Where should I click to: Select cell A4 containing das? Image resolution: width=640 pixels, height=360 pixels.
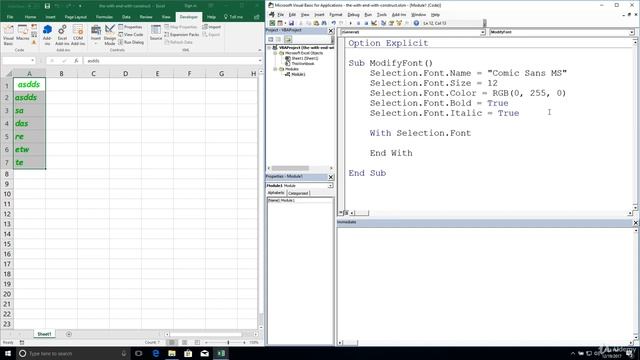[x=29, y=123]
